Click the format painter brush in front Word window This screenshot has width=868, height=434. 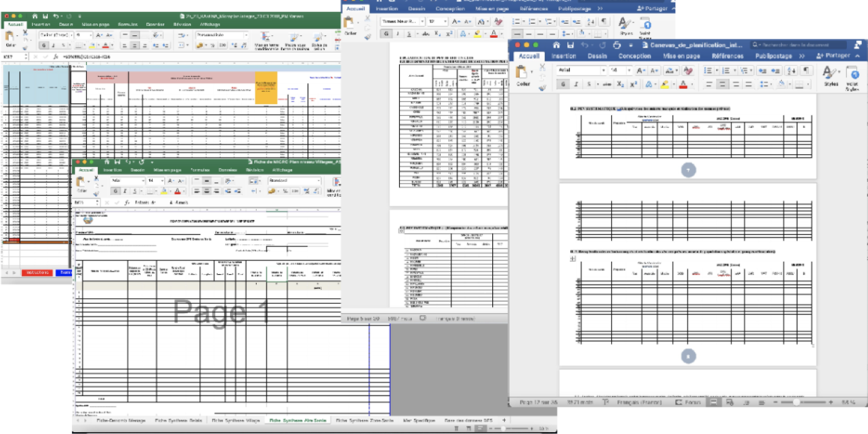(x=542, y=88)
